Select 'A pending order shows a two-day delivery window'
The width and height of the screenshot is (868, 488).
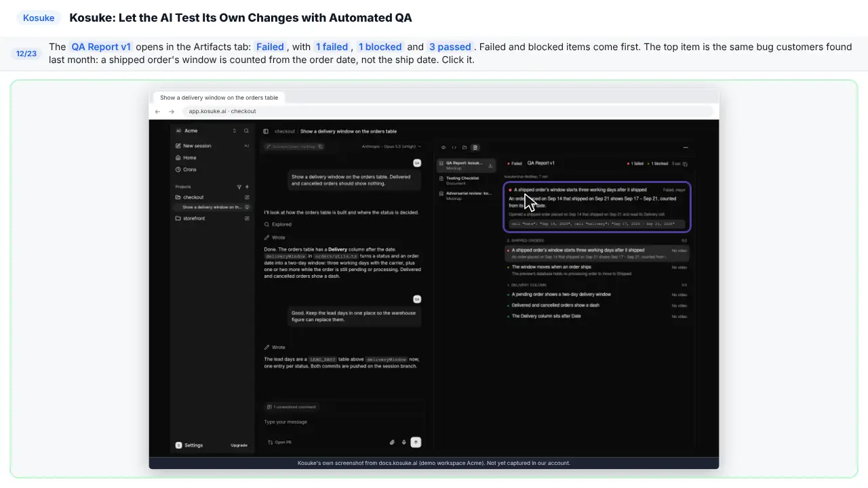(597, 295)
